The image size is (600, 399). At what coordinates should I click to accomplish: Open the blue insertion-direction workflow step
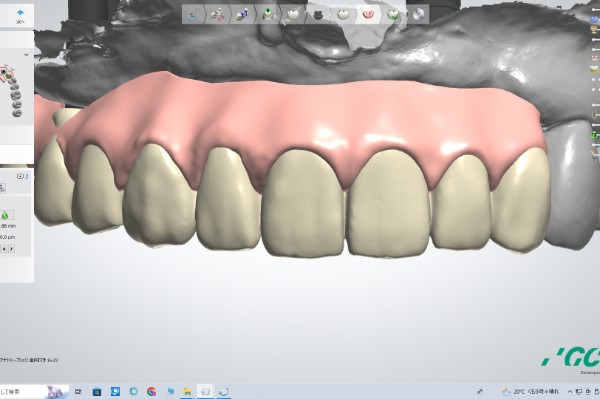coord(243,15)
